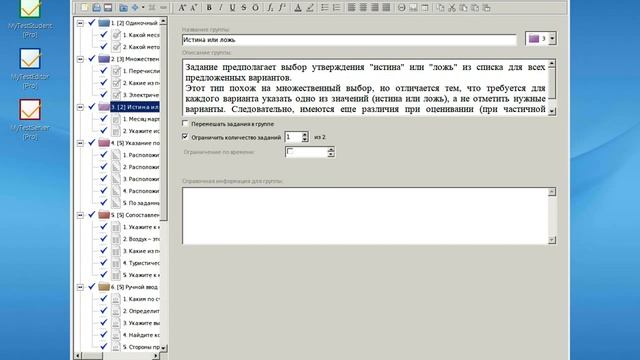
Task: Select tree item '2. Воздух'
Action: coord(141,239)
